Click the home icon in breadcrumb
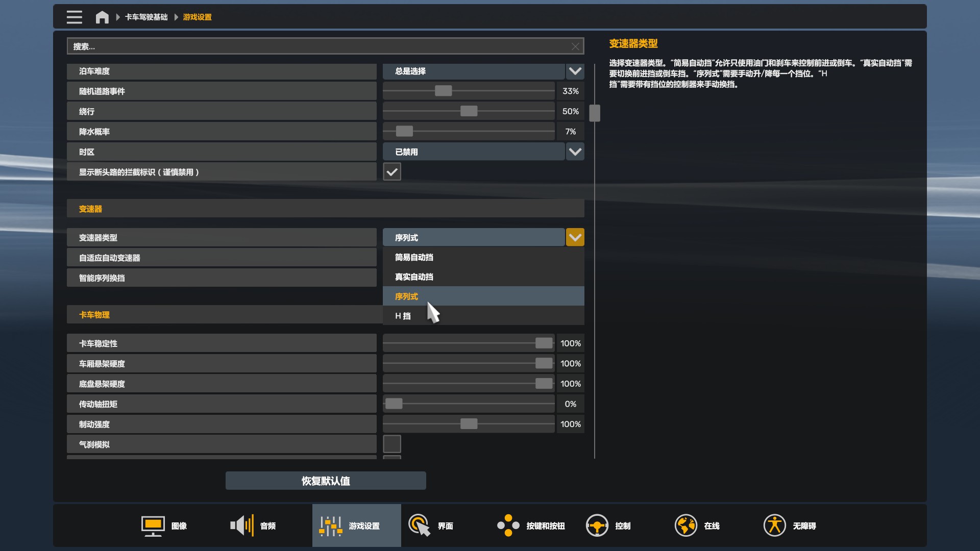 coord(102,17)
